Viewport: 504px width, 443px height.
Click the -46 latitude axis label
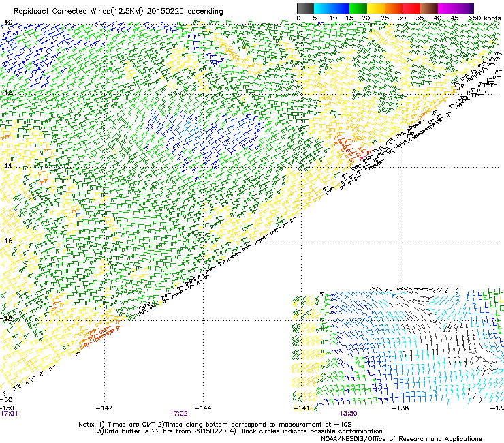tap(6, 241)
